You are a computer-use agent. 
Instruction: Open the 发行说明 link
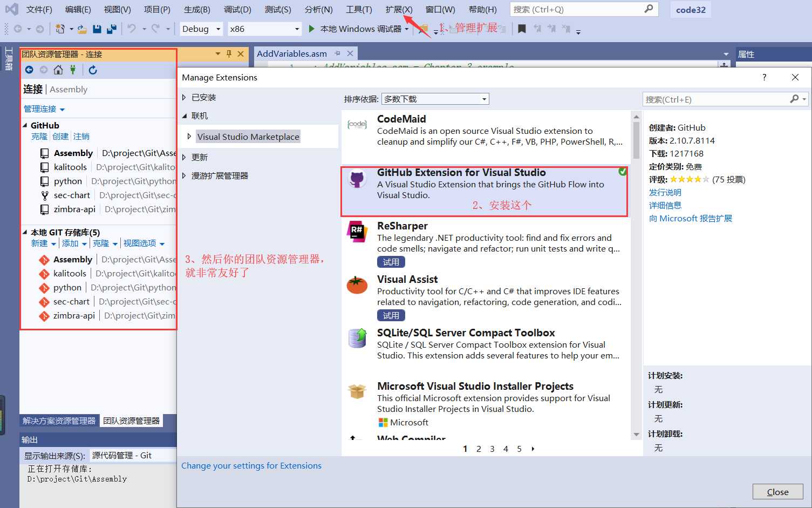click(x=665, y=192)
